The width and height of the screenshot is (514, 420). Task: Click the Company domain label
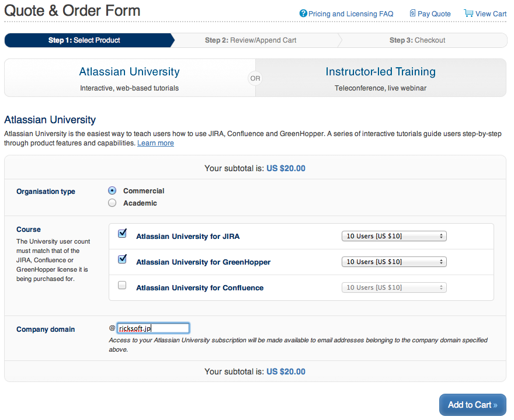[46, 329]
